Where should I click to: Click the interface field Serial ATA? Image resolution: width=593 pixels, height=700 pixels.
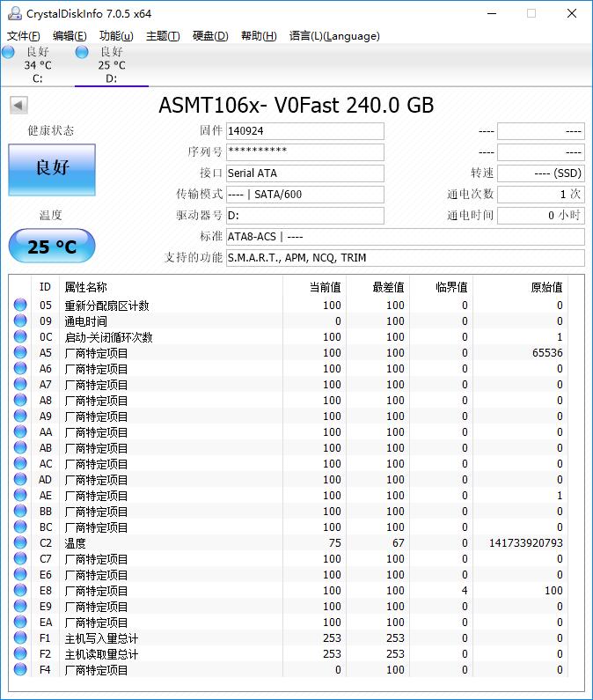(x=305, y=173)
